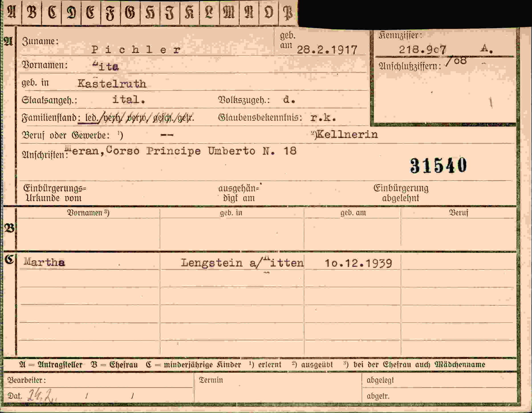Select the religion value "r.k."
Image resolution: width=532 pixels, height=413 pixels.
point(323,118)
